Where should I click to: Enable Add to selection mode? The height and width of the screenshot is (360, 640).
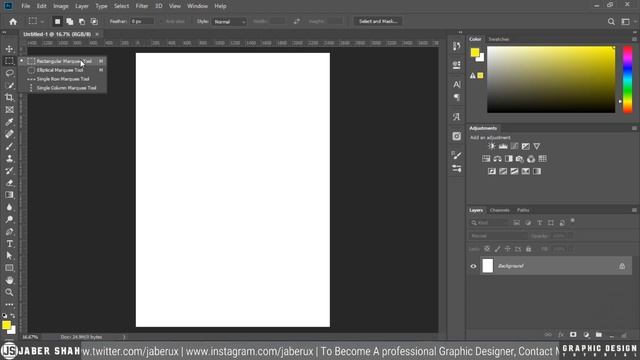pos(69,22)
